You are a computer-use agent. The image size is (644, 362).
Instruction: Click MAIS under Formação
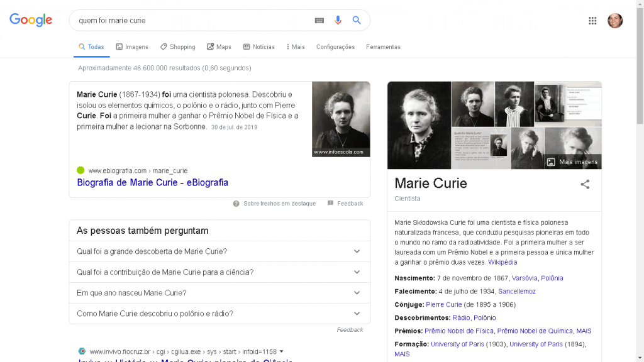(402, 354)
